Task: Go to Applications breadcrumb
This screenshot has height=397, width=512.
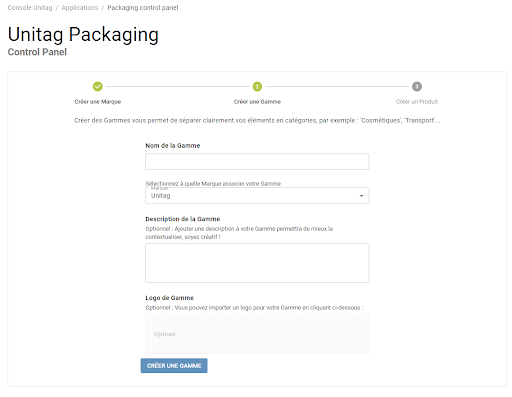Action: coord(80,8)
